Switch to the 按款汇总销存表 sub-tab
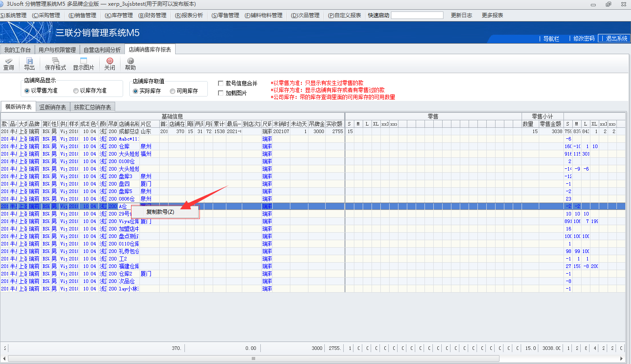The width and height of the screenshot is (631, 364). click(93, 107)
